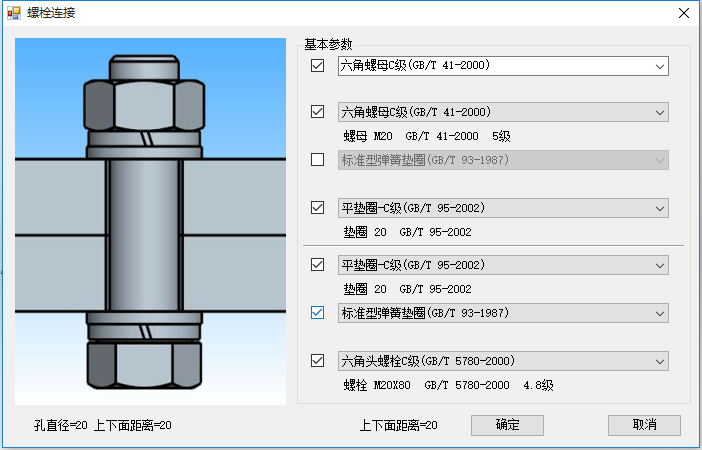The width and height of the screenshot is (702, 450).
Task: Click the top hex nut in preview
Action: pos(144,106)
